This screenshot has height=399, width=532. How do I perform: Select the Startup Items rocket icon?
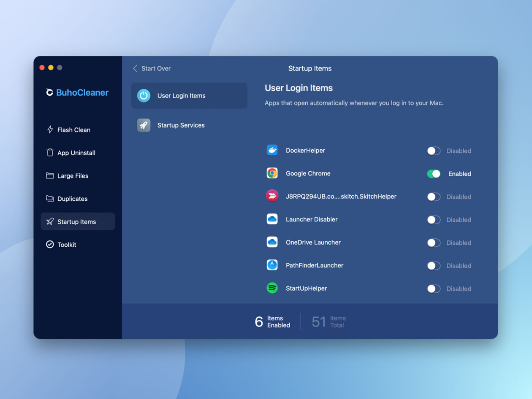50,221
